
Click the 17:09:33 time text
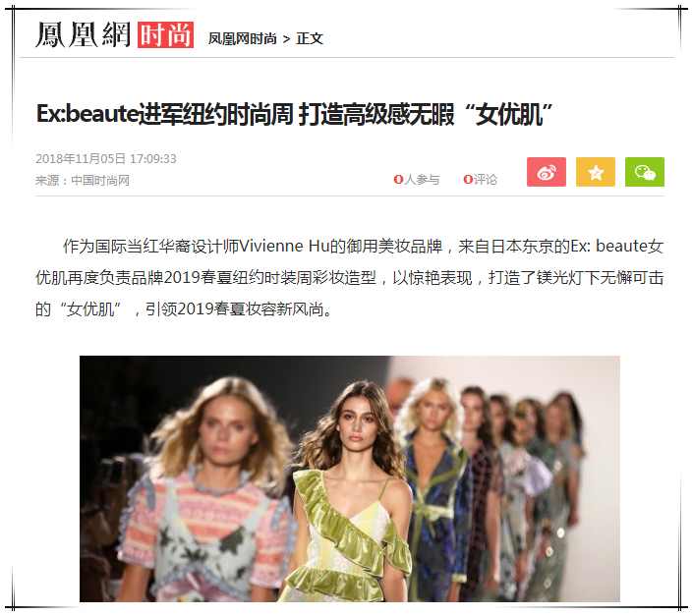pos(153,158)
